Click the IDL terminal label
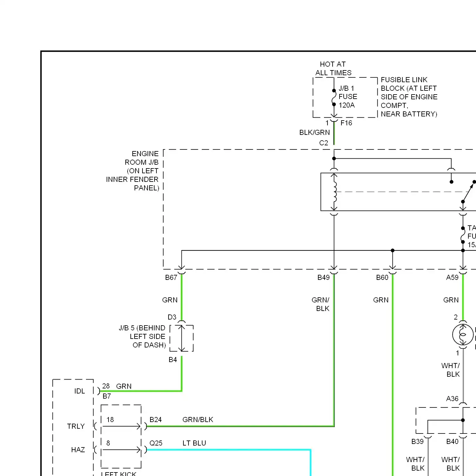 point(80,391)
